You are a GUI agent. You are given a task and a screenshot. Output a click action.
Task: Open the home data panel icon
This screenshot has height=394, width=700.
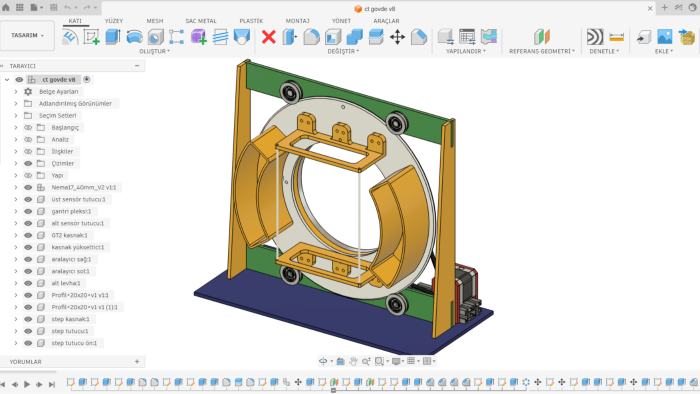[6, 8]
